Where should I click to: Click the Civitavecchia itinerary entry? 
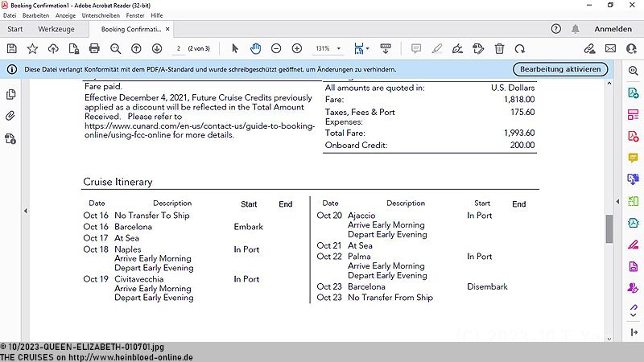tap(138, 279)
